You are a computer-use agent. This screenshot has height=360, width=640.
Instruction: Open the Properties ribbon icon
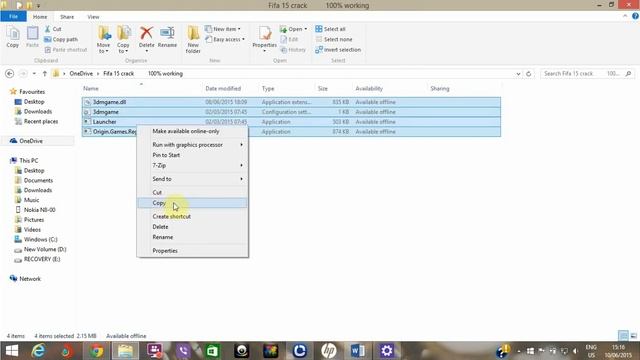coord(264,38)
